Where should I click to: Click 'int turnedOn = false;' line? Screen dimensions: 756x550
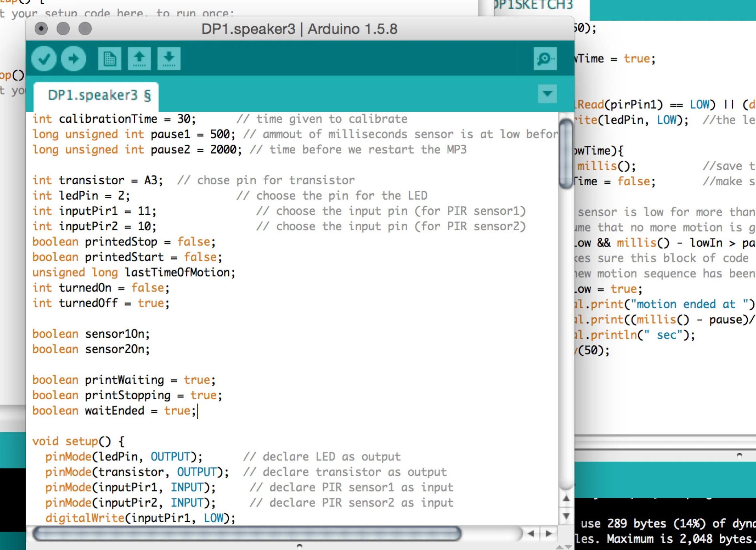pyautogui.click(x=101, y=287)
